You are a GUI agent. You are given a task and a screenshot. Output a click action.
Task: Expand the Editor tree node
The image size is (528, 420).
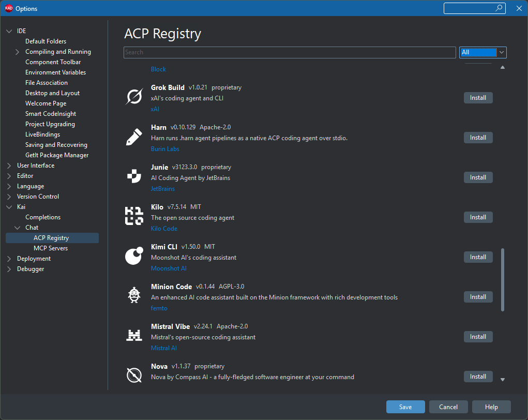point(9,176)
